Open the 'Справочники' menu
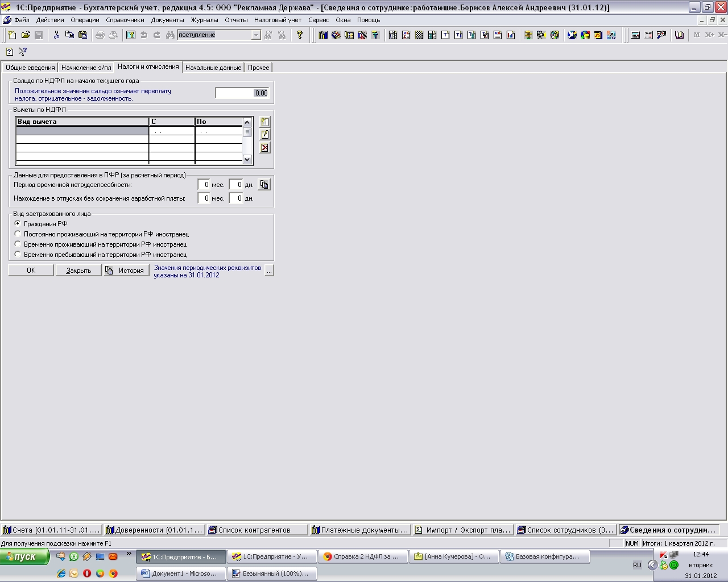Image resolution: width=728 pixels, height=582 pixels. [125, 20]
